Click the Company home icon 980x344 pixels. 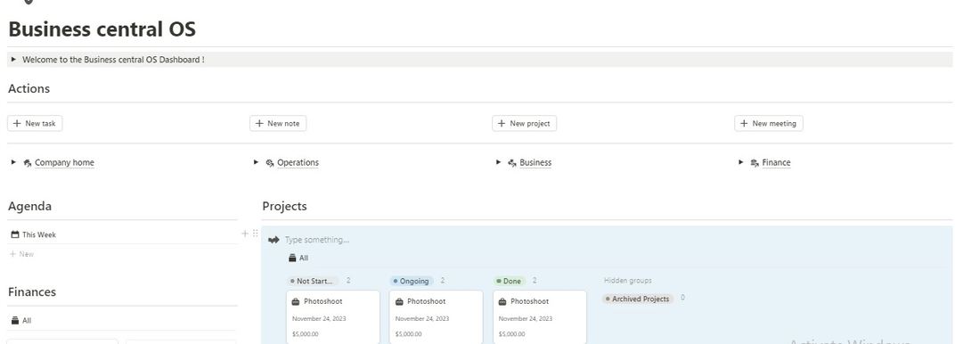28,162
